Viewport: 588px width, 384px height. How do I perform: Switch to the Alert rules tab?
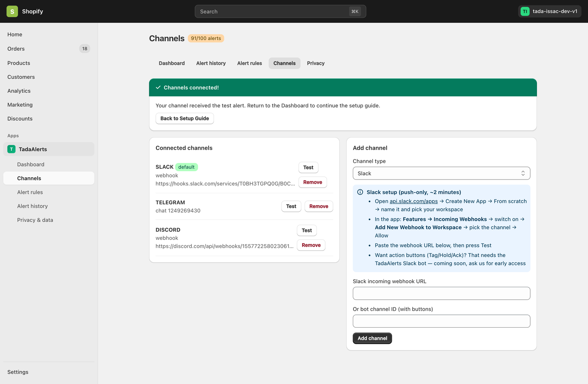pyautogui.click(x=250, y=63)
